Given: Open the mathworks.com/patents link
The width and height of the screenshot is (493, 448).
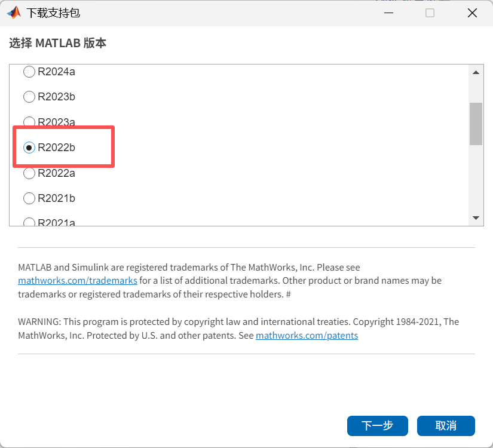Looking at the screenshot, I should (x=307, y=336).
